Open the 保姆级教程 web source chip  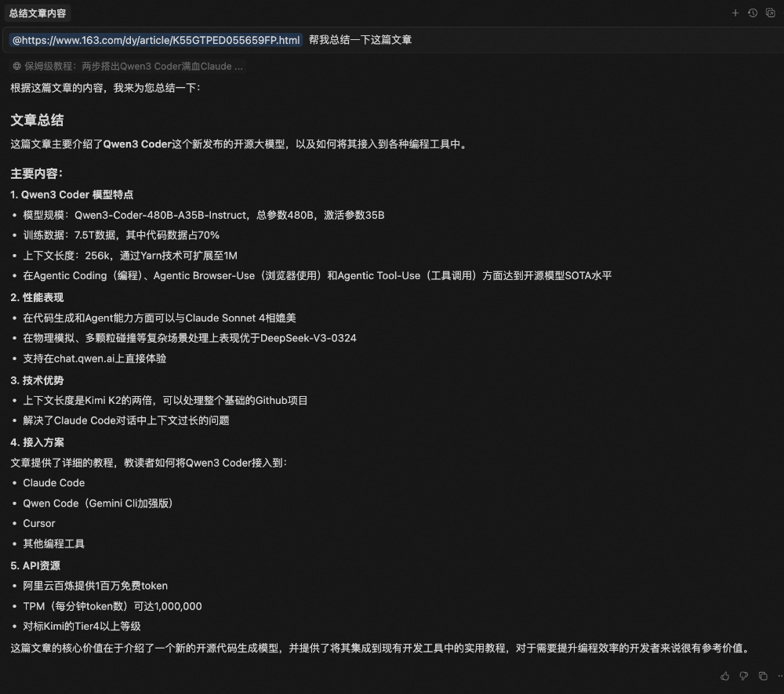pos(128,66)
